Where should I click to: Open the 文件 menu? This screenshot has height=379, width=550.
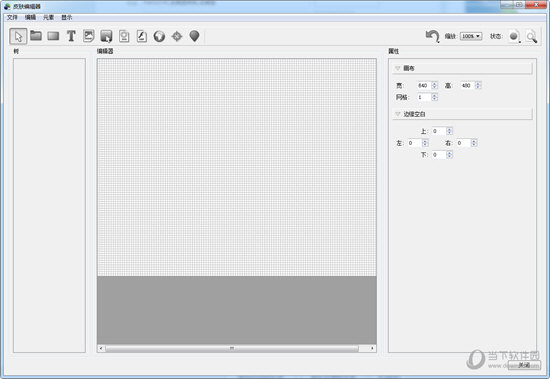point(12,17)
